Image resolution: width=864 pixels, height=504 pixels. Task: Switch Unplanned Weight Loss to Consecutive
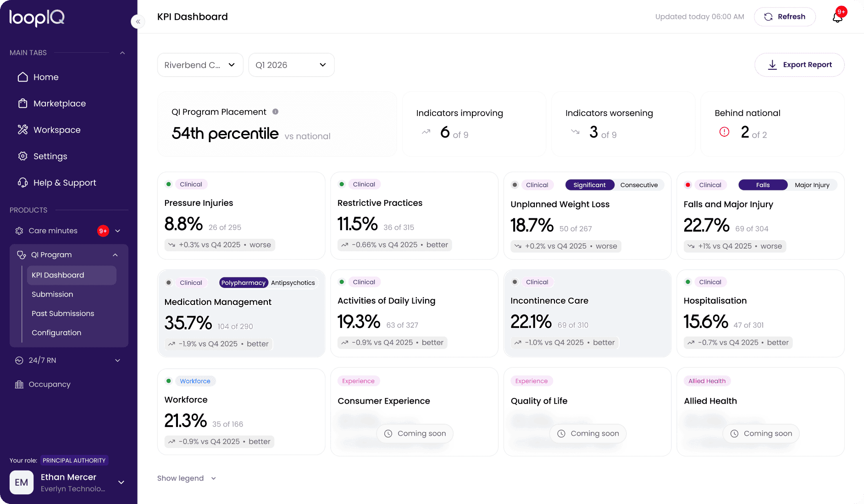(639, 185)
